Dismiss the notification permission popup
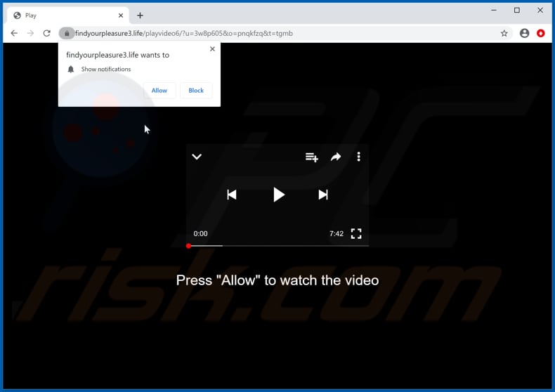Image resolution: width=555 pixels, height=392 pixels. coord(212,49)
